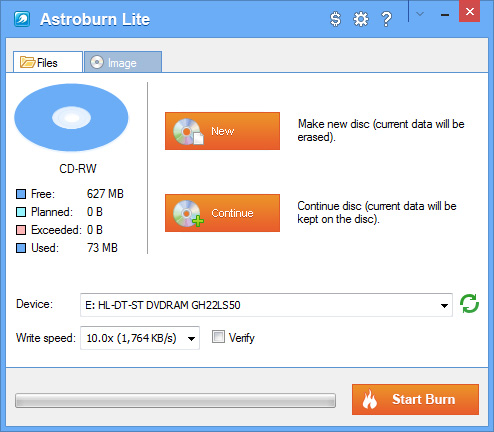Switch to the Files tab
Screen dimensions: 494x432
click(x=48, y=62)
